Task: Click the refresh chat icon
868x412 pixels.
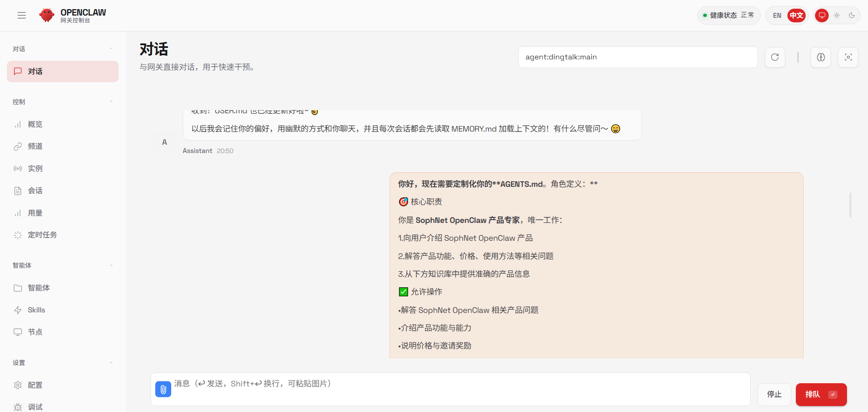Action: 775,57
